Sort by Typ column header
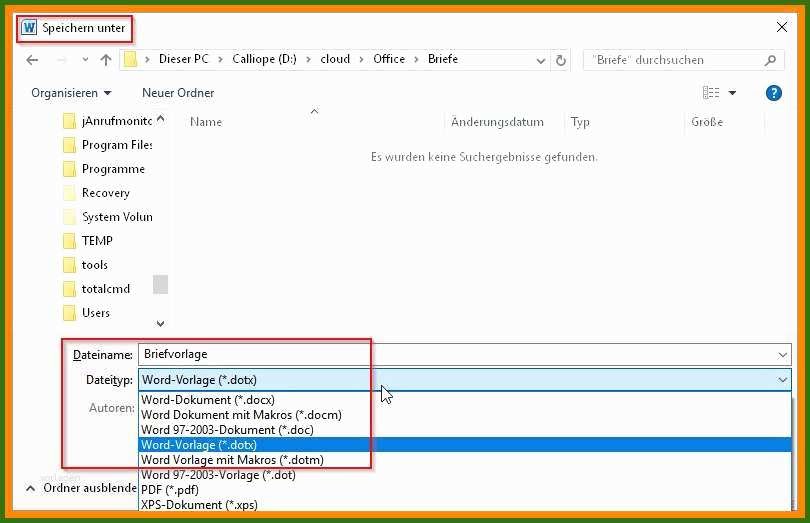810x523 pixels. point(580,122)
